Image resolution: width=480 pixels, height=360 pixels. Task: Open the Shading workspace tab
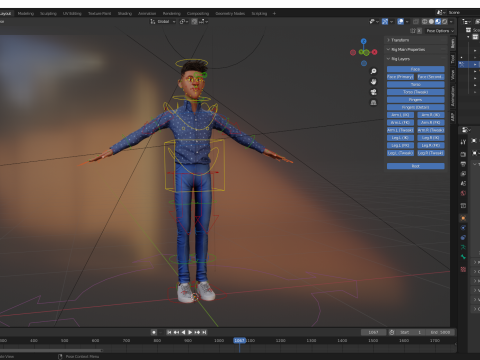tap(125, 14)
